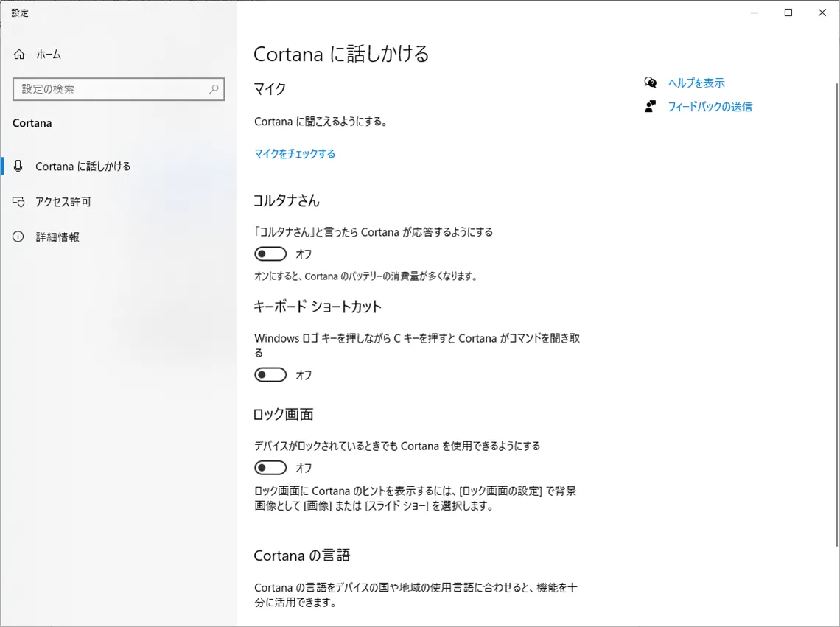Click the コルタナさん section heading
Screen dimensions: 840x627
(x=286, y=200)
